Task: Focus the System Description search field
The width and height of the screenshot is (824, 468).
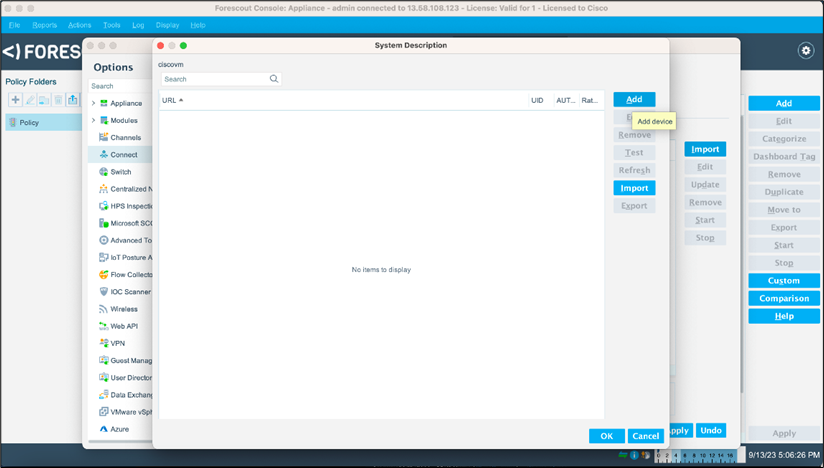Action: click(x=221, y=79)
